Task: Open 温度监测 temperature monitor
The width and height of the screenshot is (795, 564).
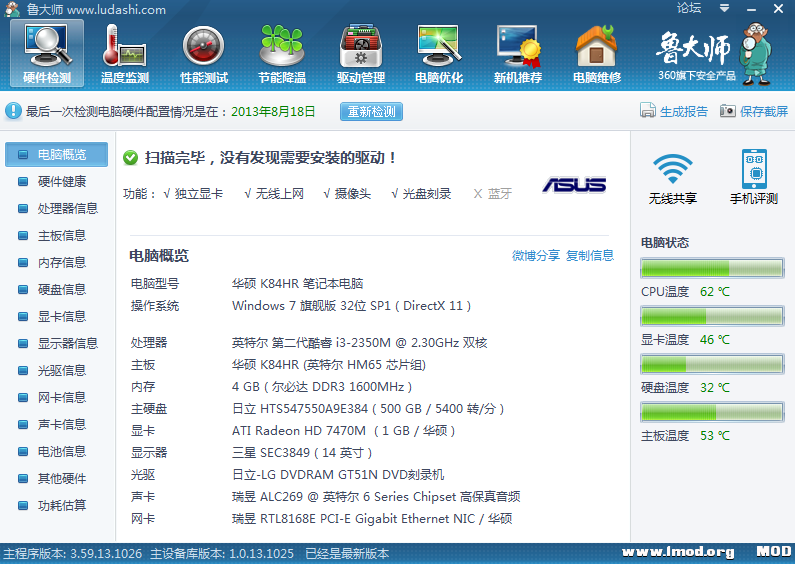Action: 125,53
